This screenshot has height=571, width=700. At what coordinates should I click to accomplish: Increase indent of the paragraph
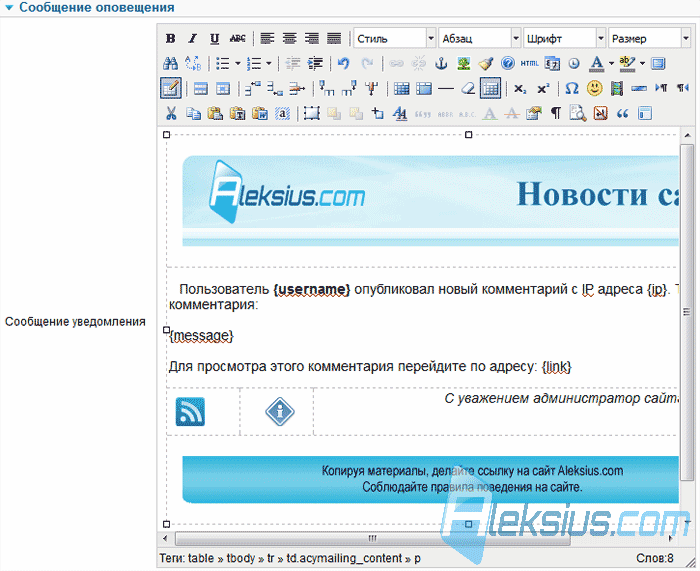315,63
